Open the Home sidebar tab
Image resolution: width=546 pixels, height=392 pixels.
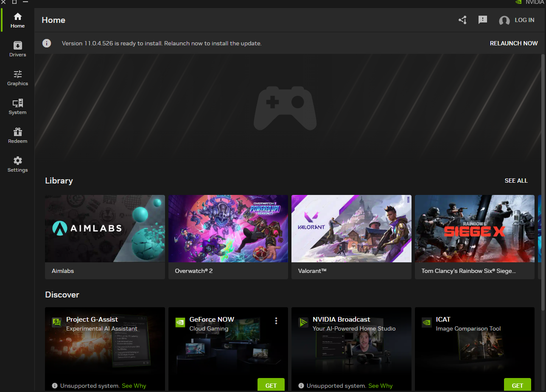17,20
